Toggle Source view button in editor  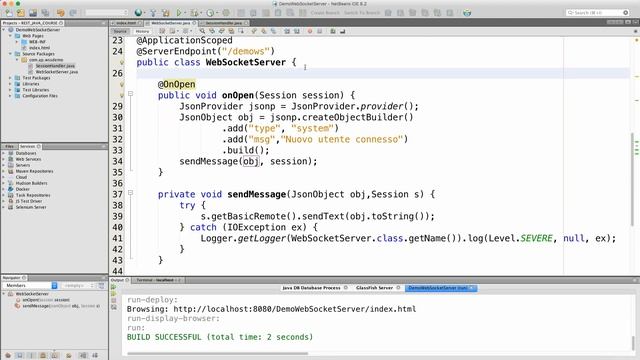120,31
